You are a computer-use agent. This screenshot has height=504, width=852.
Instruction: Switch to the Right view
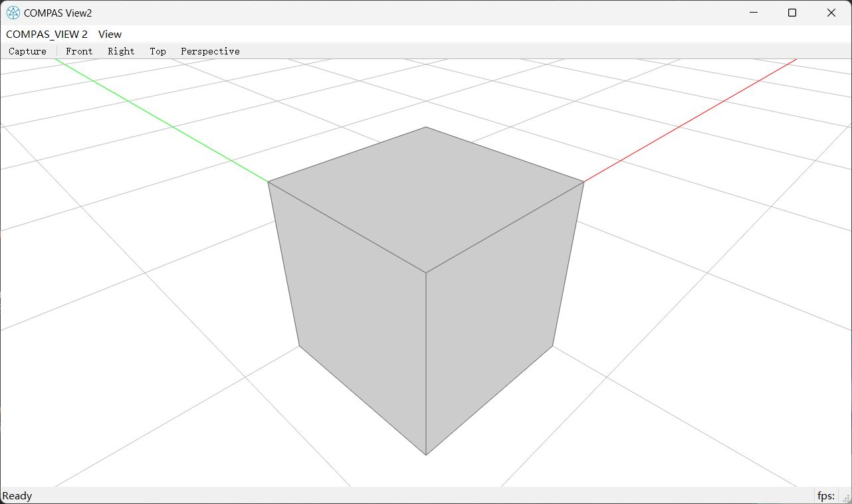121,51
